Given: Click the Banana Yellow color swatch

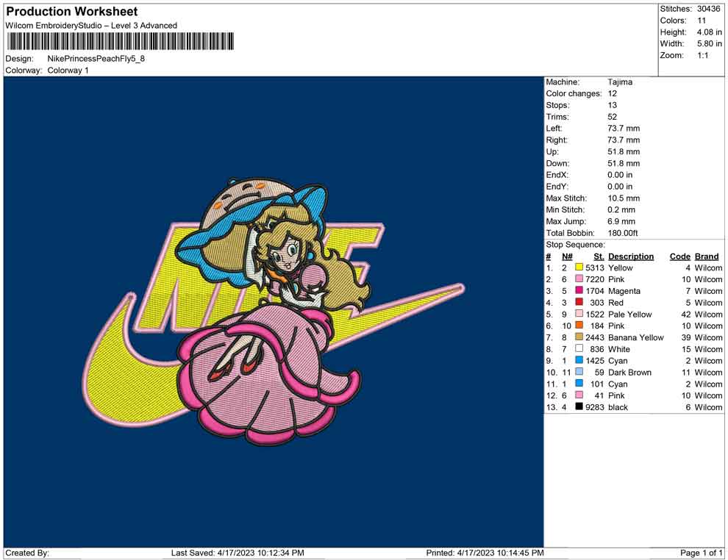Looking at the screenshot, I should 579,337.
